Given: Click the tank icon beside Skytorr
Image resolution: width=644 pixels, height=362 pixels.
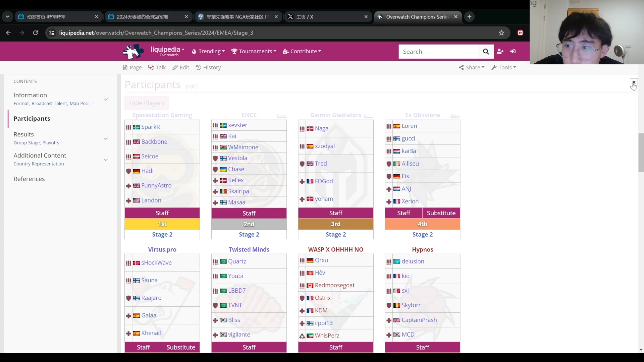Looking at the screenshot, I should (389, 306).
